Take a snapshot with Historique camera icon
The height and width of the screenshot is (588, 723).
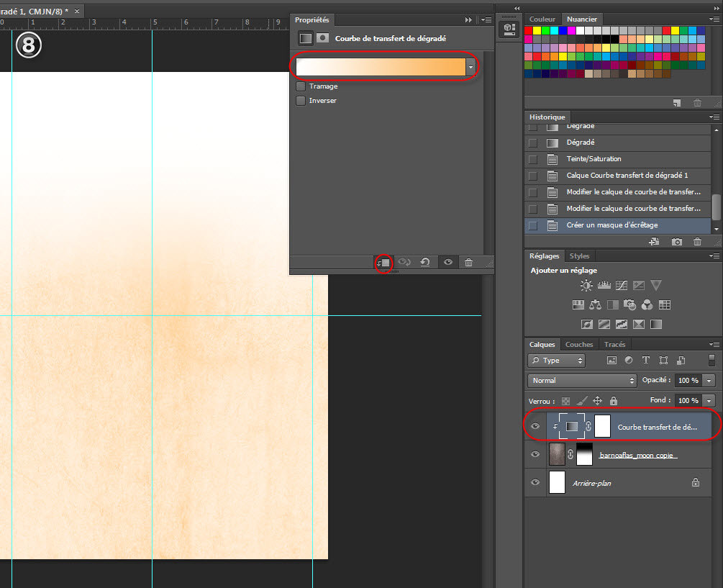[677, 243]
